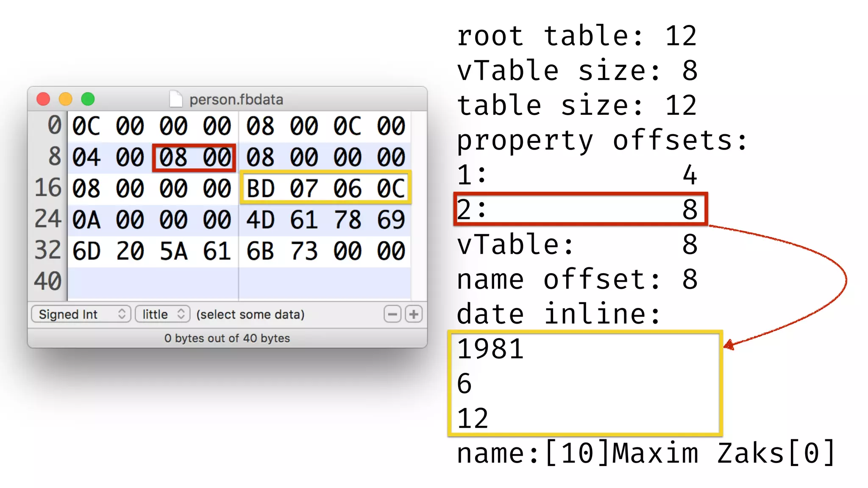Click the name:[10]Maxim Zaks[0] line

pyautogui.click(x=646, y=453)
